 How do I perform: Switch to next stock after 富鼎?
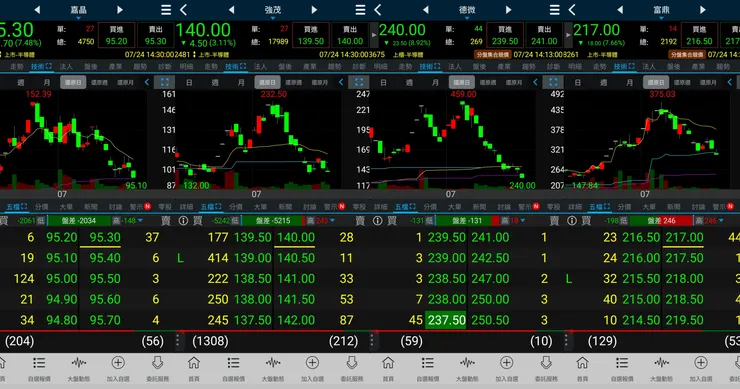tap(703, 9)
